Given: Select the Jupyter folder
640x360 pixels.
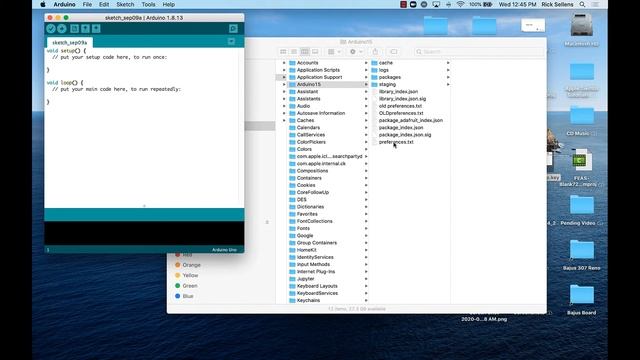Looking at the screenshot, I should point(305,279).
